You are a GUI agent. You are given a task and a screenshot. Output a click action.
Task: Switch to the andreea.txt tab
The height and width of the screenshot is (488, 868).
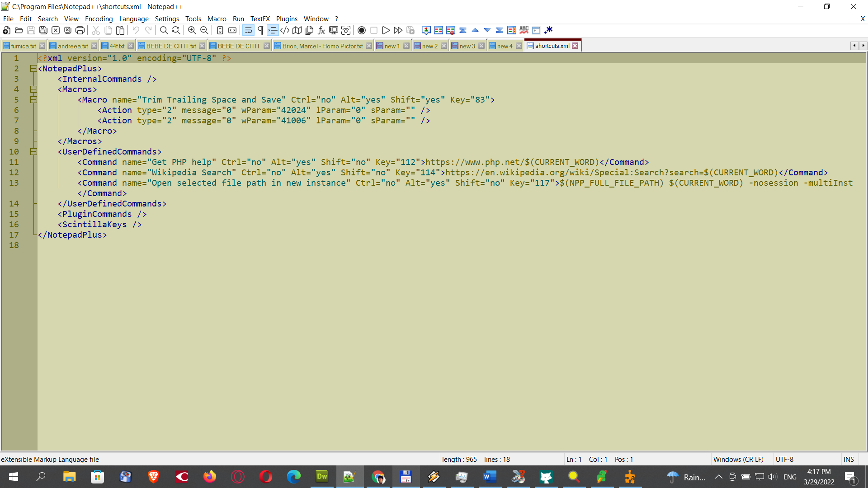pyautogui.click(x=72, y=46)
